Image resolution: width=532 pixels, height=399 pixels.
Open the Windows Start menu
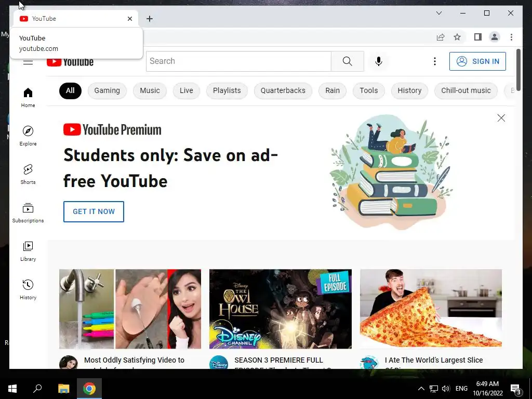click(x=12, y=389)
